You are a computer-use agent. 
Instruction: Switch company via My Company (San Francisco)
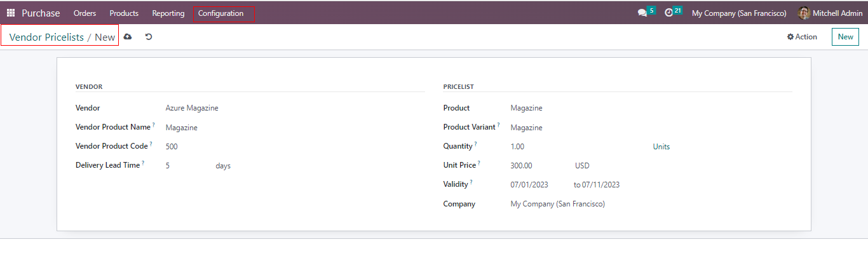coord(738,13)
